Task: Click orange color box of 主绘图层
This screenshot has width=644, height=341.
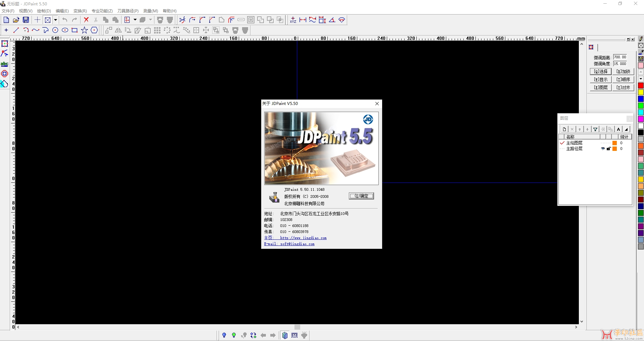Action: pyautogui.click(x=614, y=143)
